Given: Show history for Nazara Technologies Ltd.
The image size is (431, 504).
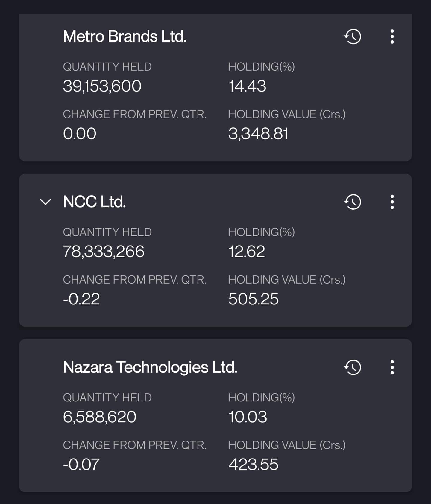Looking at the screenshot, I should click(x=353, y=367).
